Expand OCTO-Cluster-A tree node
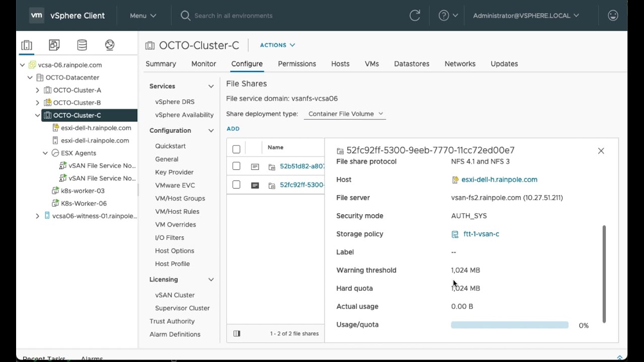This screenshot has width=644, height=362. click(37, 90)
